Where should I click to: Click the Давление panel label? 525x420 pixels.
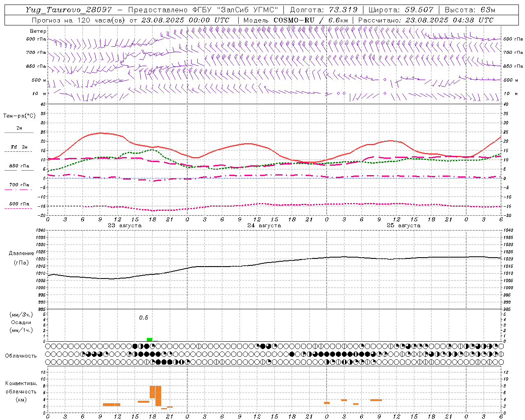(x=21, y=253)
